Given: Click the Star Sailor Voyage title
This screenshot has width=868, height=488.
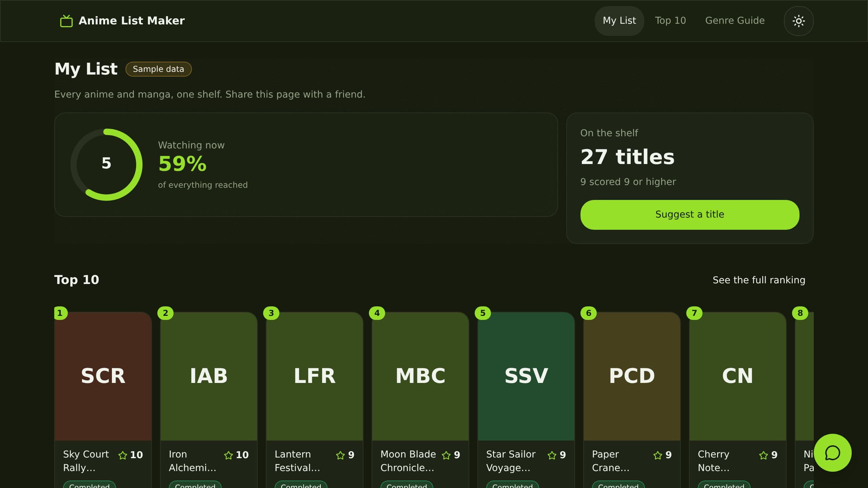Looking at the screenshot, I should (x=511, y=461).
